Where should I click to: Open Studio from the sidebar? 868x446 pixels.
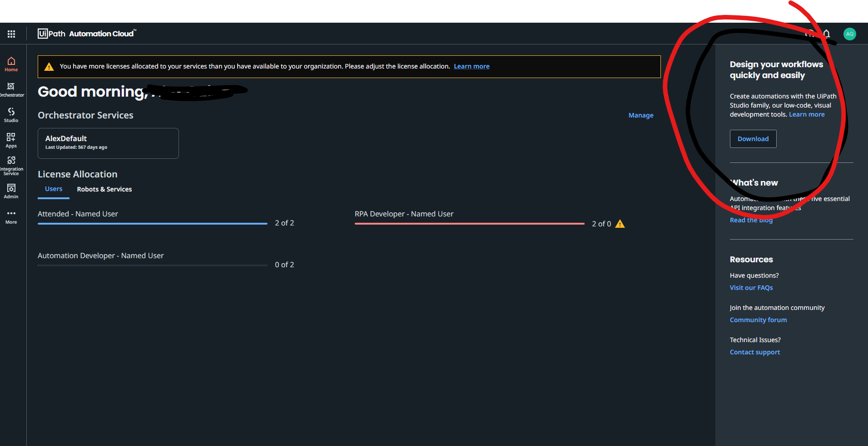point(11,115)
